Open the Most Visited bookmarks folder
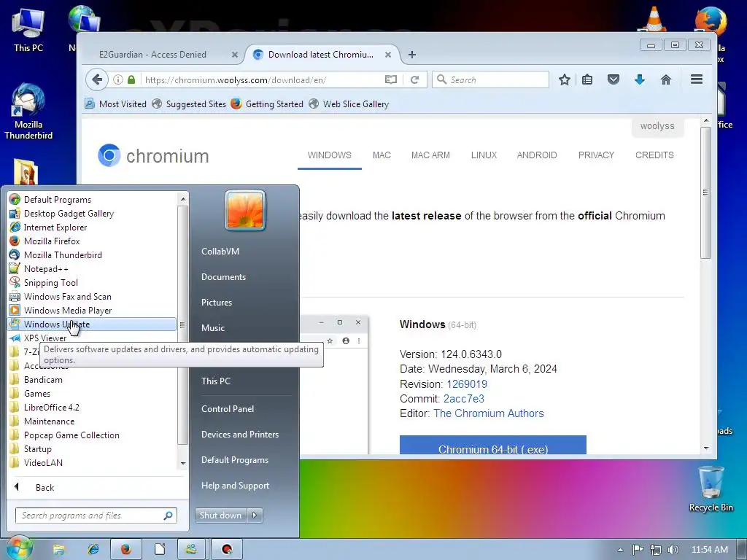Viewport: 747px width, 560px height. coord(116,104)
